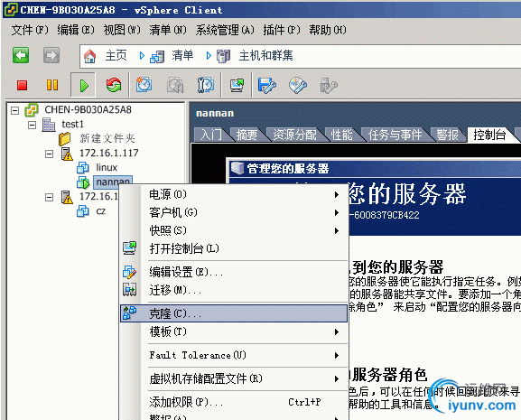This screenshot has height=420, width=521.
Task: Click the 清单 breadcrumb link
Action: click(x=182, y=55)
